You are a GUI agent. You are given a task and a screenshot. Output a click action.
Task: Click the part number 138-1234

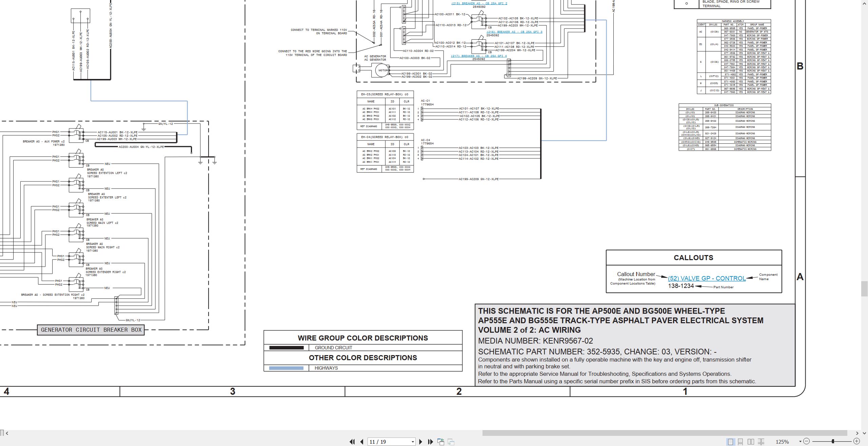(681, 286)
